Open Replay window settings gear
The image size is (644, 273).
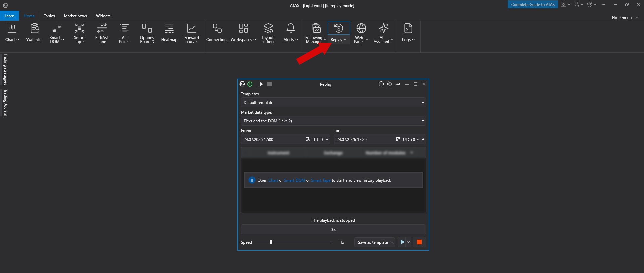(x=389, y=84)
